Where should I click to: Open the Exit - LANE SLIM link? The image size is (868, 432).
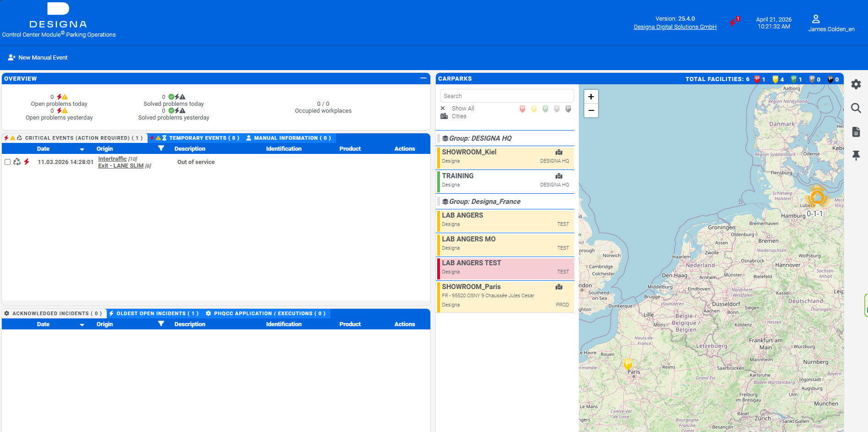tap(121, 166)
